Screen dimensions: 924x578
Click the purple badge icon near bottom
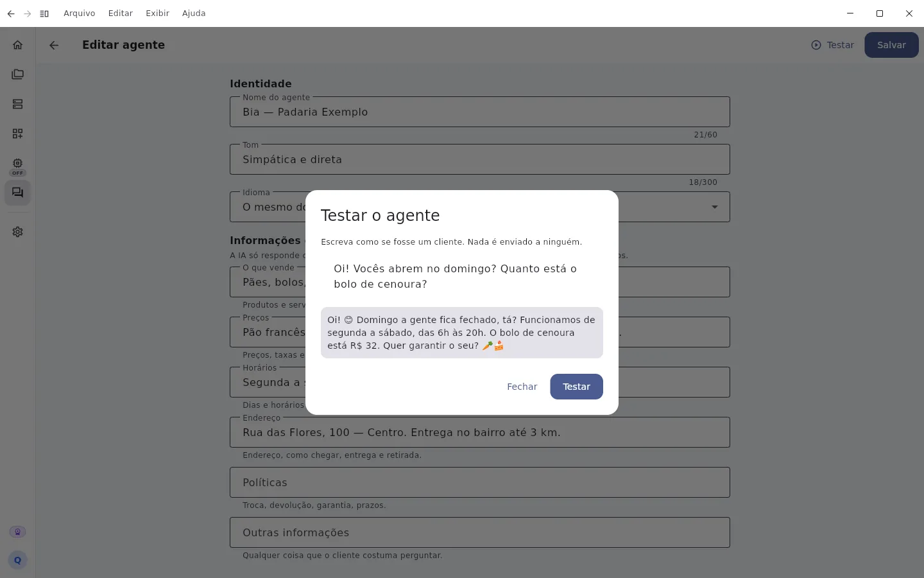17,532
